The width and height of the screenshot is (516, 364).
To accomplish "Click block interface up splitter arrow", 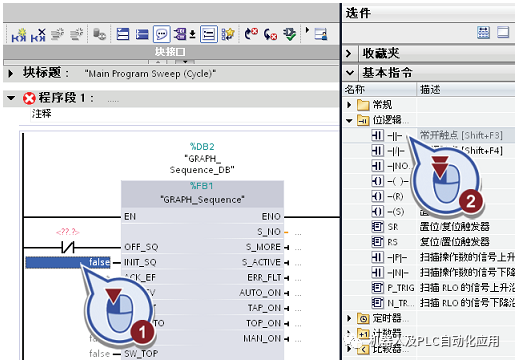I will click(x=158, y=62).
